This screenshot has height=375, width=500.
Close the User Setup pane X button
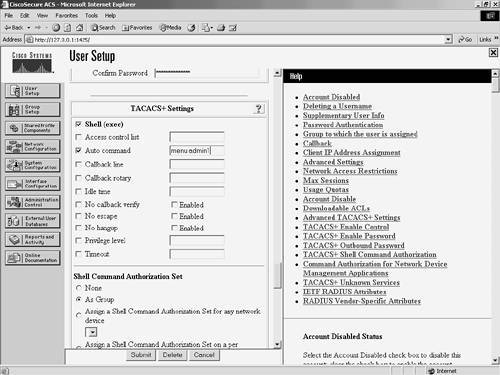[493, 52]
